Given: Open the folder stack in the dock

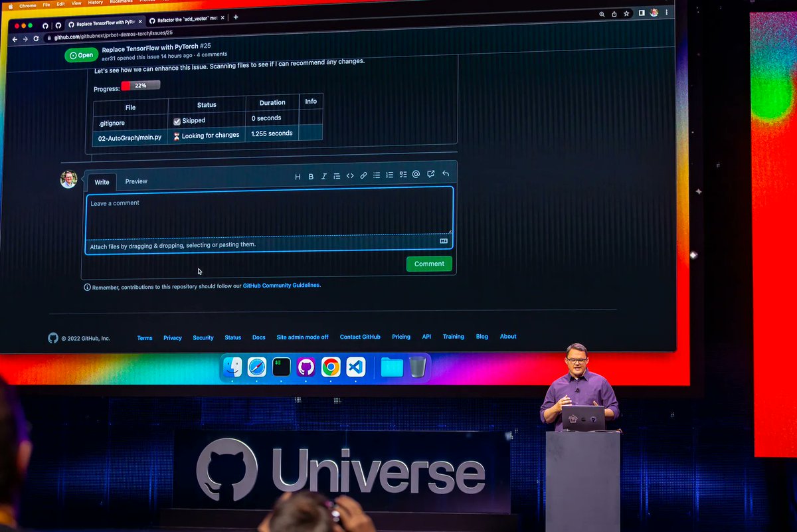Looking at the screenshot, I should point(392,367).
